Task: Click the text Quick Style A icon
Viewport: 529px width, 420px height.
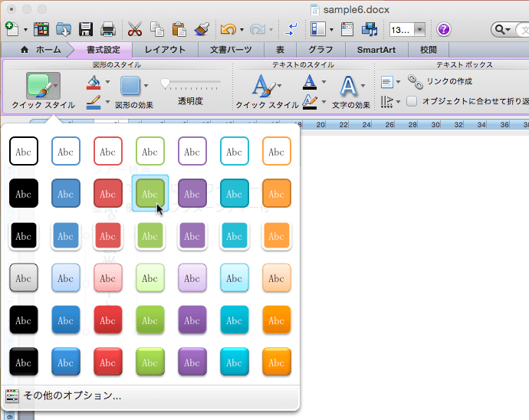Action: [264, 86]
